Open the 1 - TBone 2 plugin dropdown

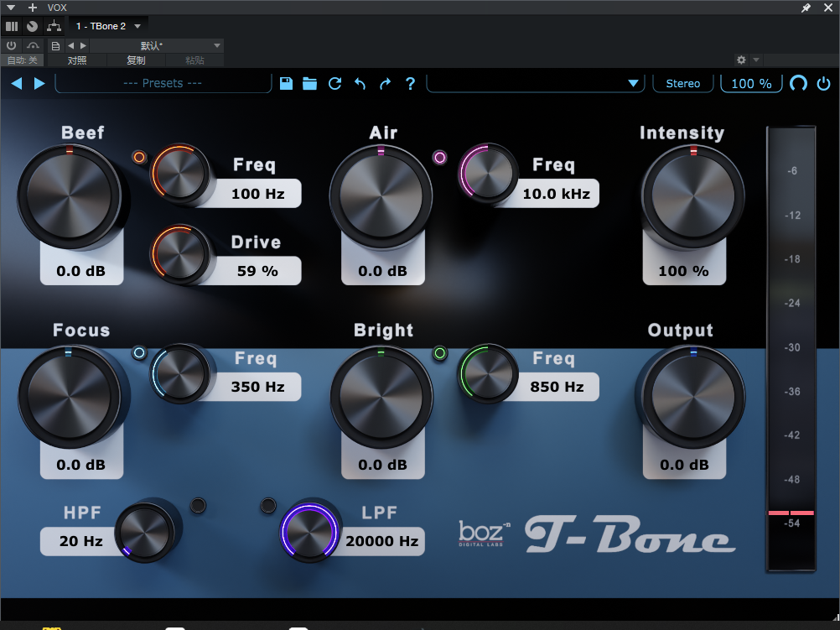[108, 26]
